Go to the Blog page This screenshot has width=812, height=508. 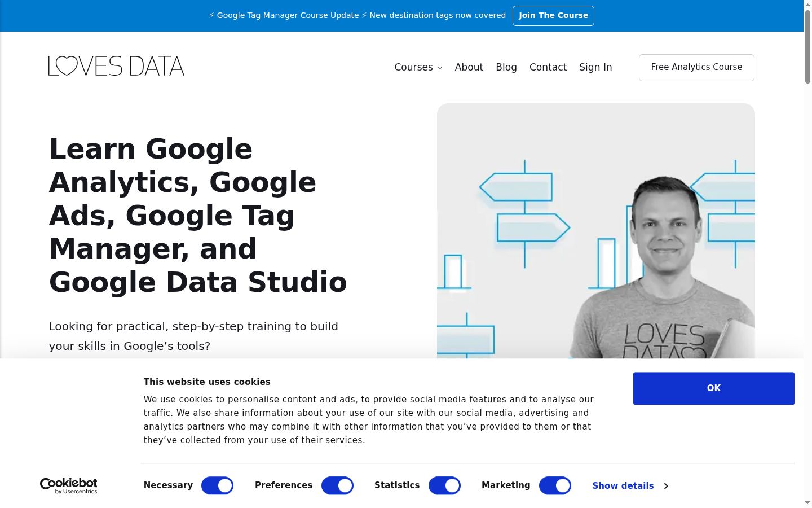coord(506,67)
